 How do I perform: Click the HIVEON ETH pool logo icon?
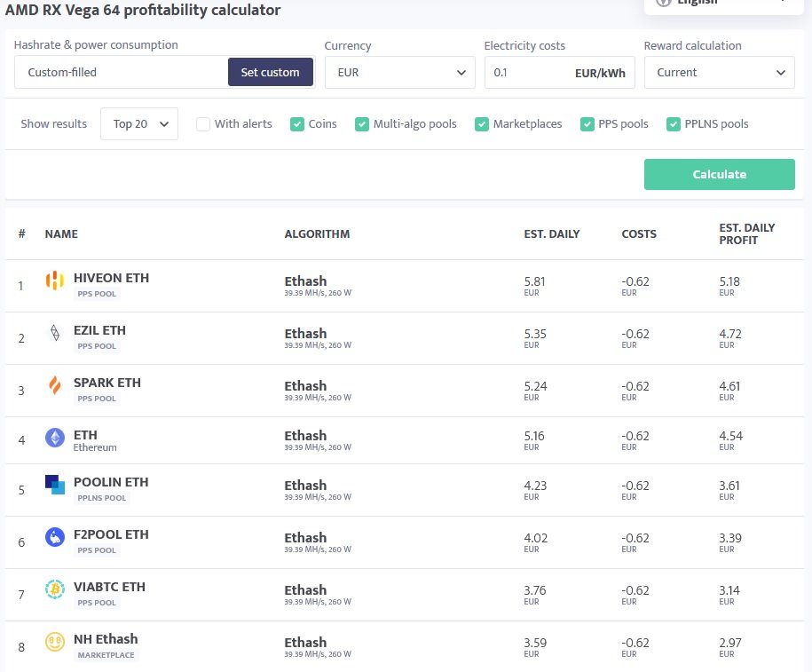55,281
